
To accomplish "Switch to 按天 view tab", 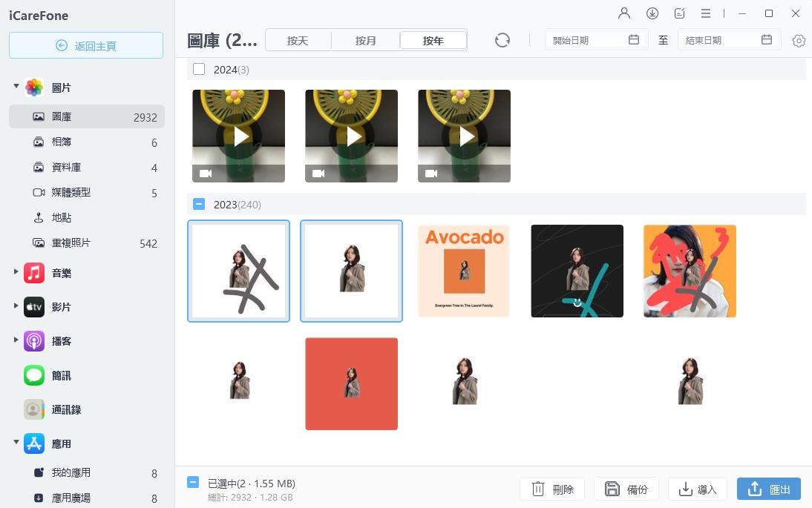I will [x=298, y=40].
